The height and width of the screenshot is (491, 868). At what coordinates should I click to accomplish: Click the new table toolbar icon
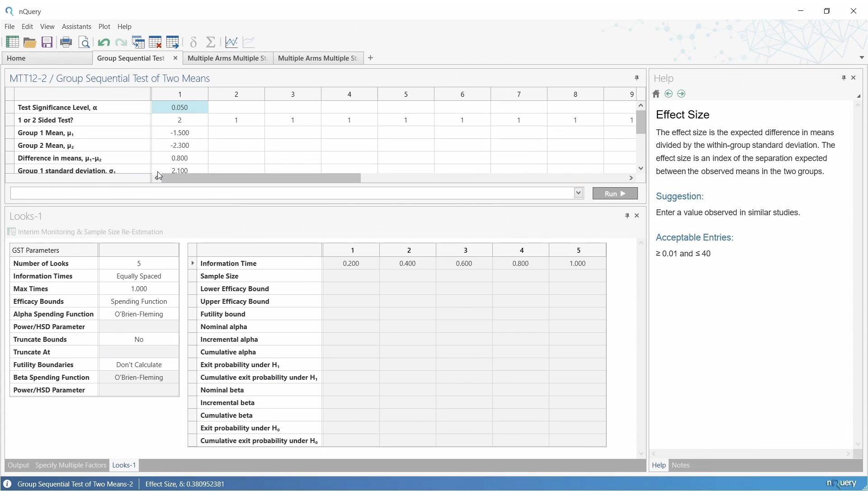click(x=12, y=42)
